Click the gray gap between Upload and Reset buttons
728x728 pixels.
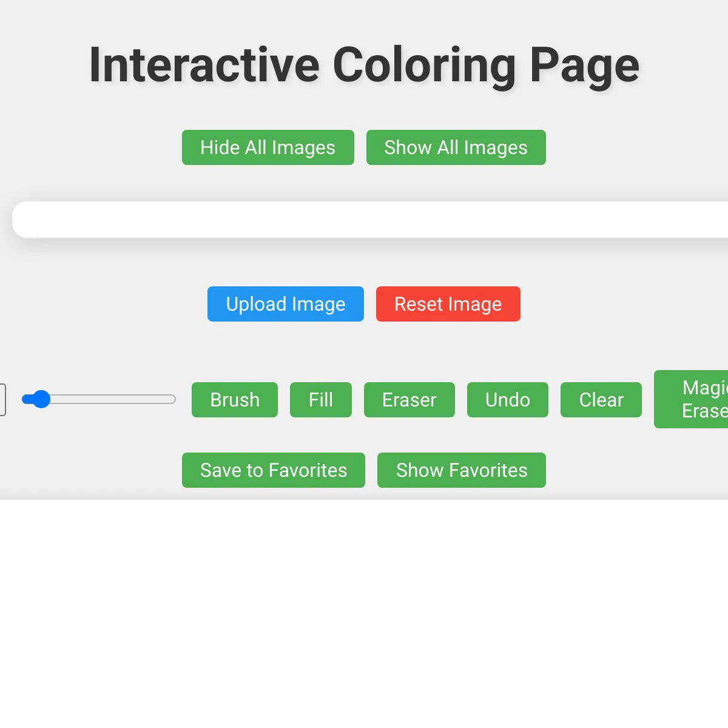point(370,304)
